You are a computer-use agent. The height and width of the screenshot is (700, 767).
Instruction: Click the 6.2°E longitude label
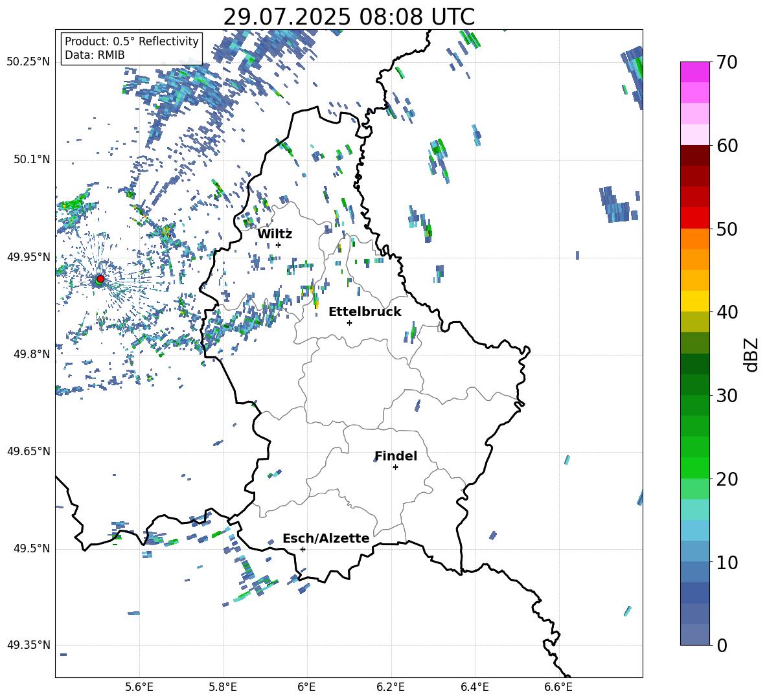tap(391, 687)
